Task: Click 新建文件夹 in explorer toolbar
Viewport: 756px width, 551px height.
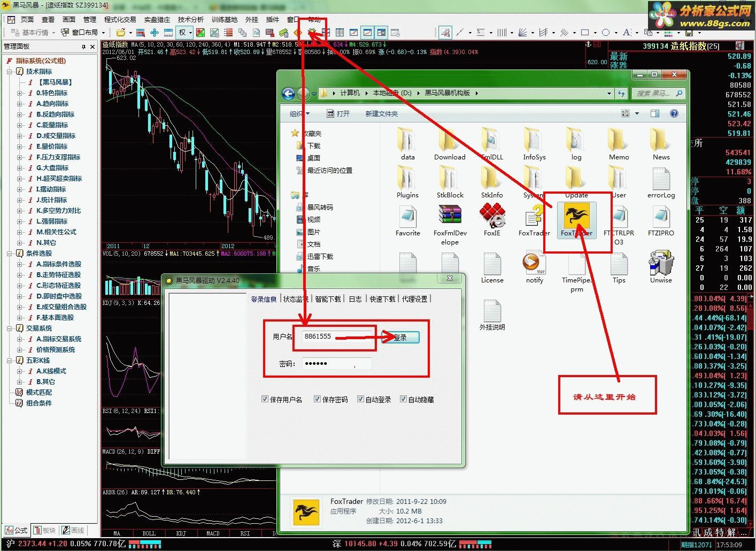Action: point(381,113)
